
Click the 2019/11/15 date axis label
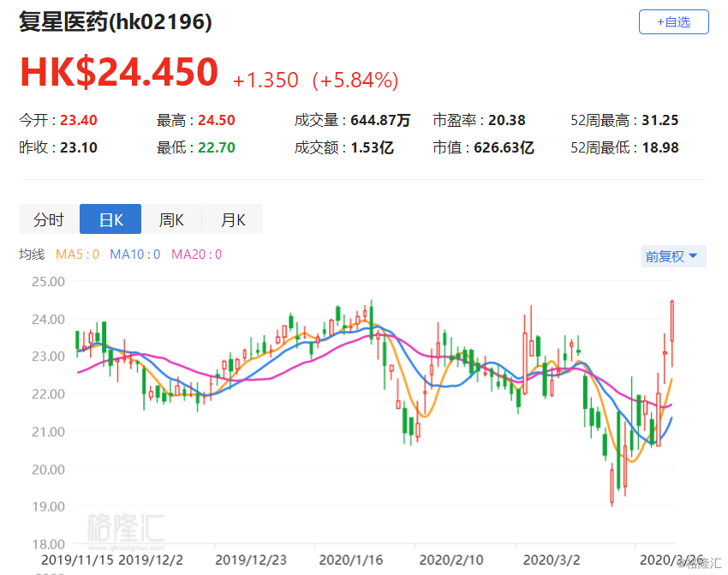(77, 560)
